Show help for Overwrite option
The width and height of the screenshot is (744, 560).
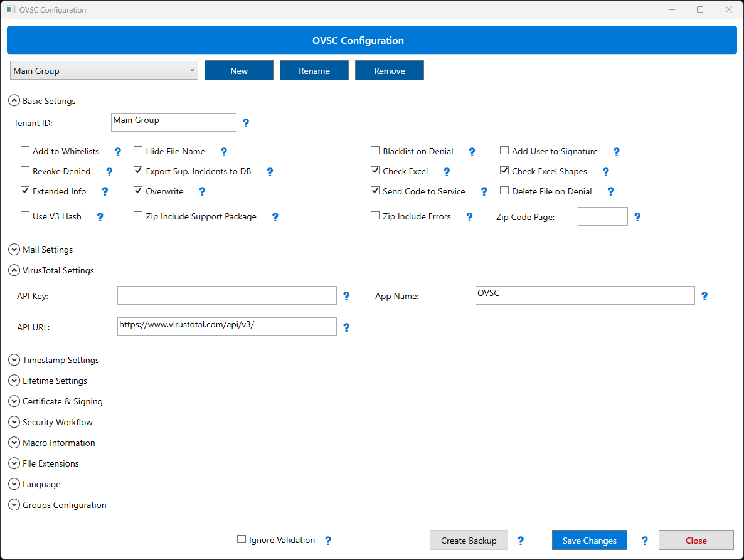[202, 191]
